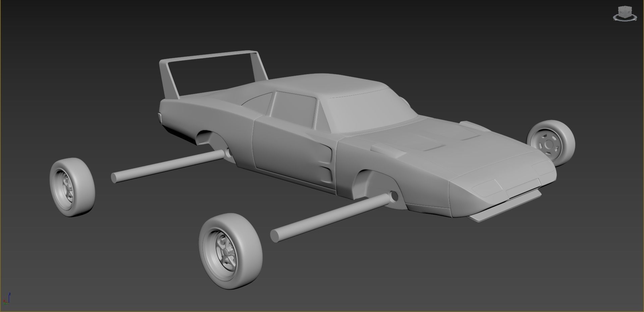Select the wheel beside the car's nose
This screenshot has width=644, height=312.
pos(550,143)
